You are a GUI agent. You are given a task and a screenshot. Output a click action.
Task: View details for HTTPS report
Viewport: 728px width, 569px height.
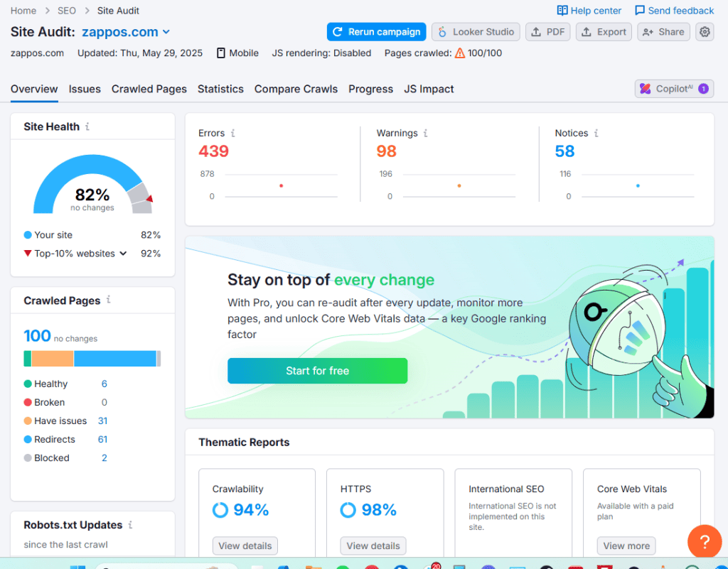[373, 546]
